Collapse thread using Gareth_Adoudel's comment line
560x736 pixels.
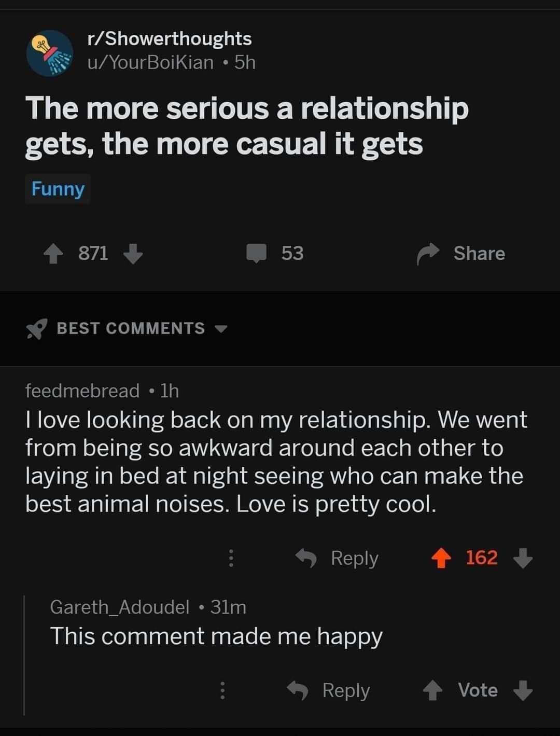tap(24, 655)
